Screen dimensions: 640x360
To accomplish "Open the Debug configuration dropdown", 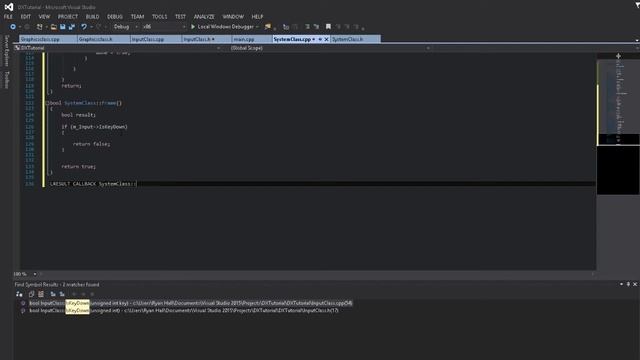I will [x=125, y=27].
